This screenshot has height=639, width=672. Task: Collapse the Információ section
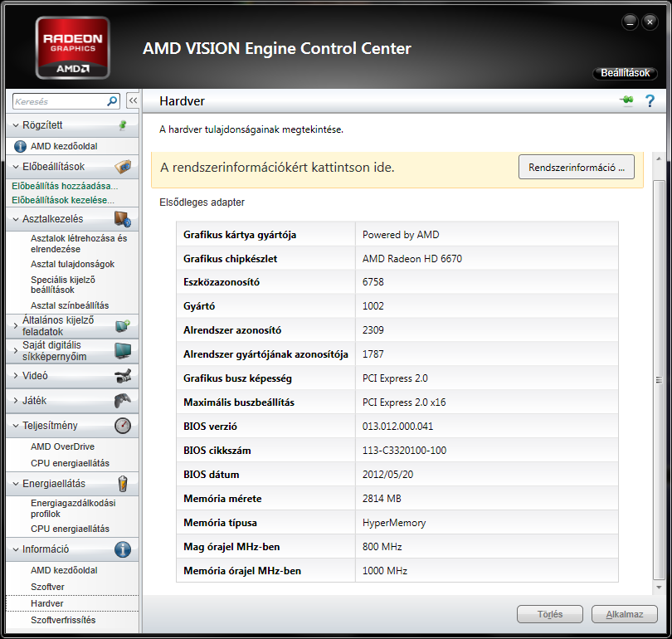click(x=16, y=549)
